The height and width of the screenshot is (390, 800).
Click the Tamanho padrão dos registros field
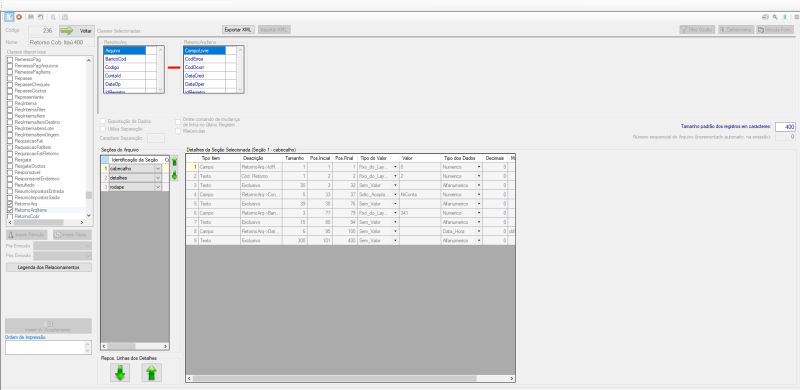click(x=784, y=127)
